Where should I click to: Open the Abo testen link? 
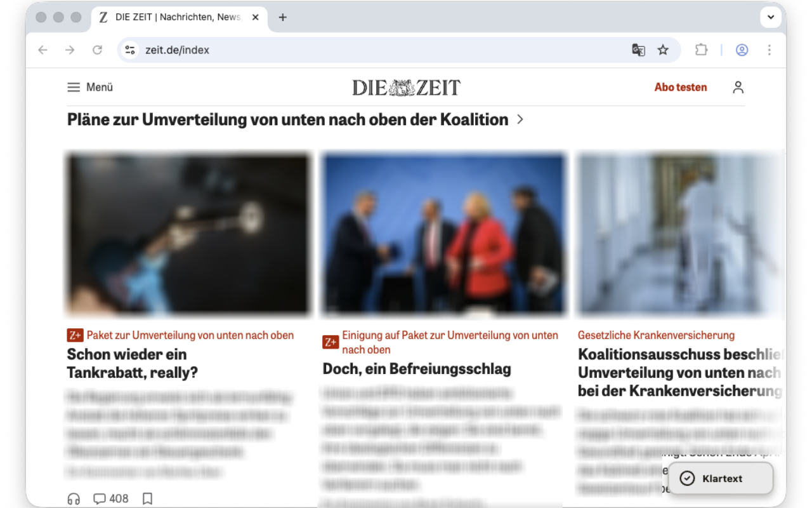(x=680, y=87)
